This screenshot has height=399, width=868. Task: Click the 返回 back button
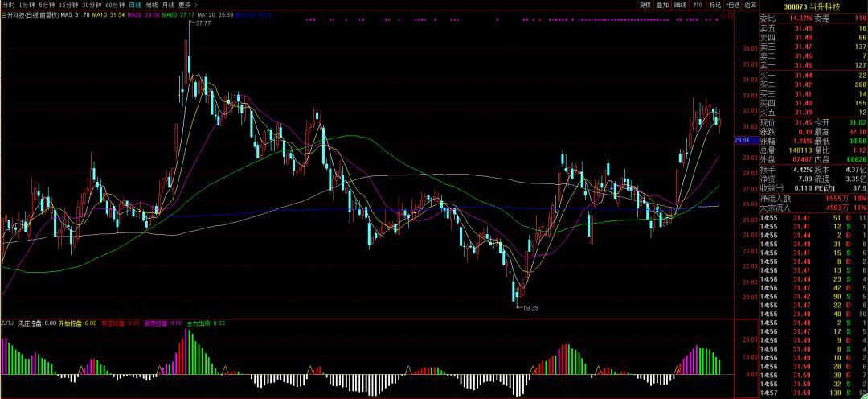[x=750, y=5]
